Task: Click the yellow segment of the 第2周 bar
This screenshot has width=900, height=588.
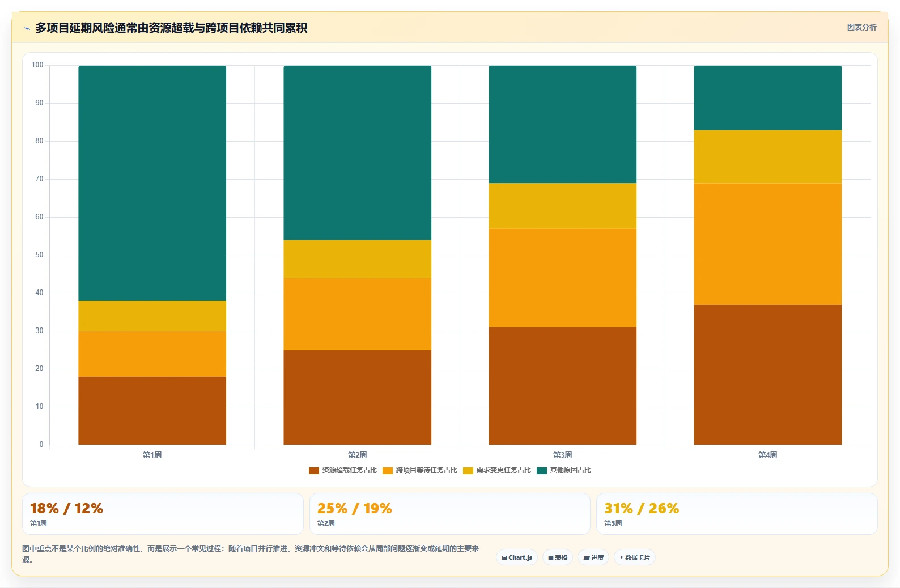Action: [358, 259]
